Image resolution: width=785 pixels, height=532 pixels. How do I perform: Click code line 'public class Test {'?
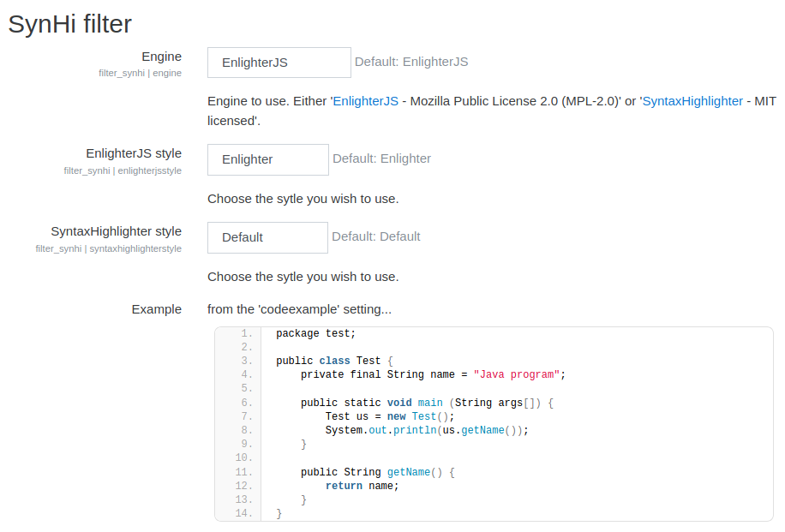pyautogui.click(x=334, y=361)
